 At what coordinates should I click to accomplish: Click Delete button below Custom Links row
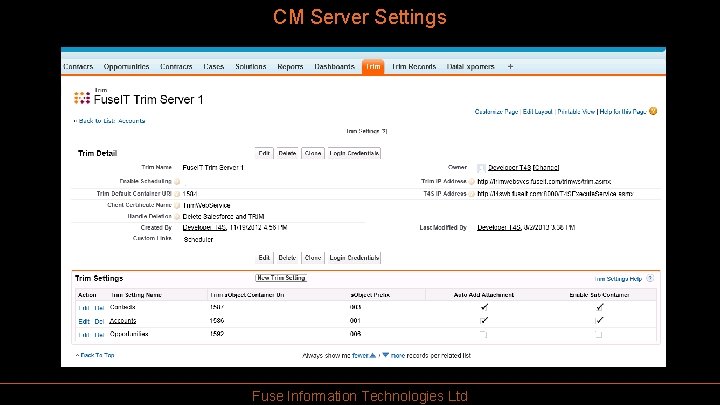click(x=287, y=258)
